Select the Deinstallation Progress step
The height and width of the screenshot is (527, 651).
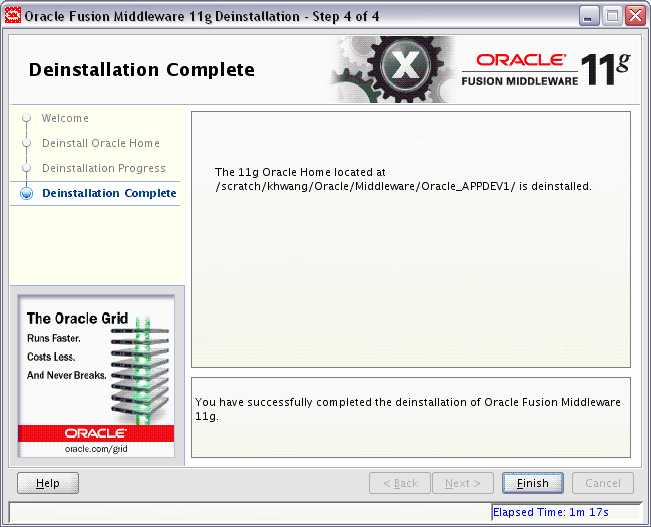coord(104,168)
